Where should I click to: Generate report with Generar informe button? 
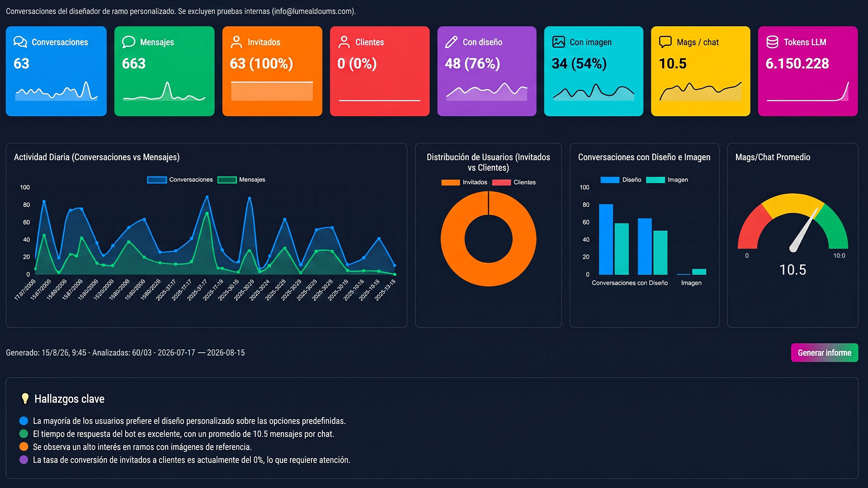pyautogui.click(x=824, y=353)
